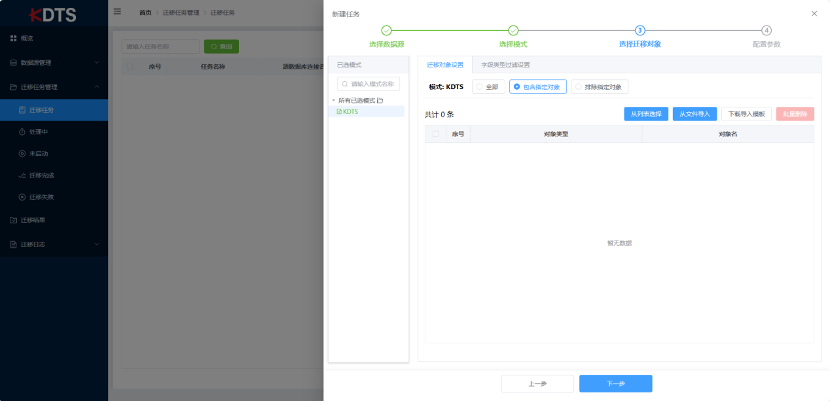Viewport: 830px width, 402px height.
Task: Click the 选择模式 step checkmark circle
Action: click(513, 31)
